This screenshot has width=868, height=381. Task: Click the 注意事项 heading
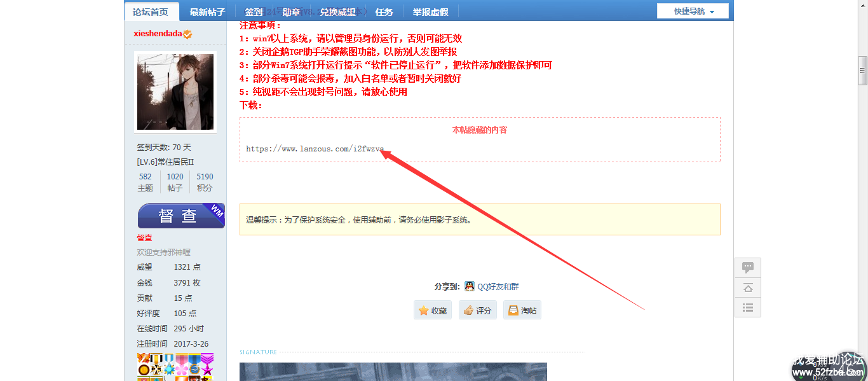[261, 25]
